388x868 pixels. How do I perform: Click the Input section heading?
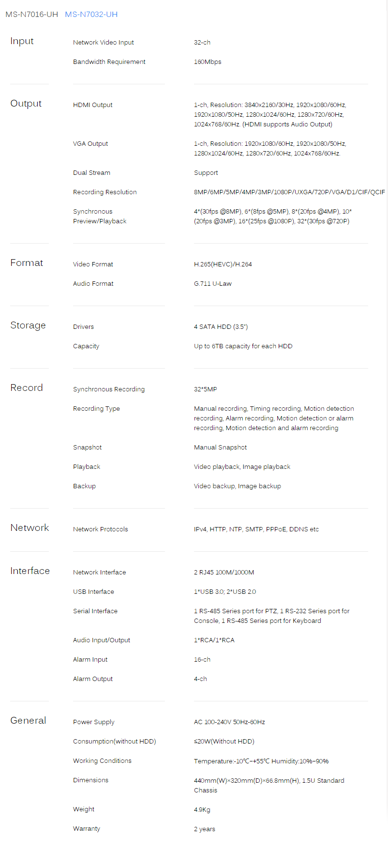click(22, 41)
